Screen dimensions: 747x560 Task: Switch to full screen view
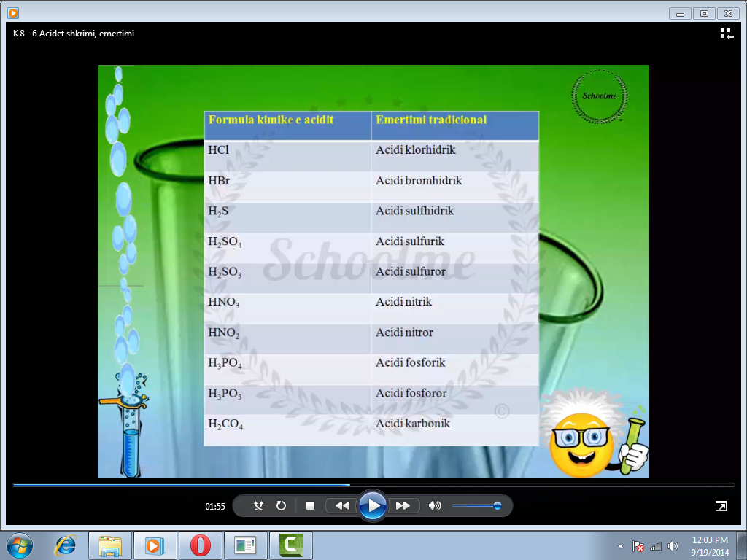[x=721, y=506]
